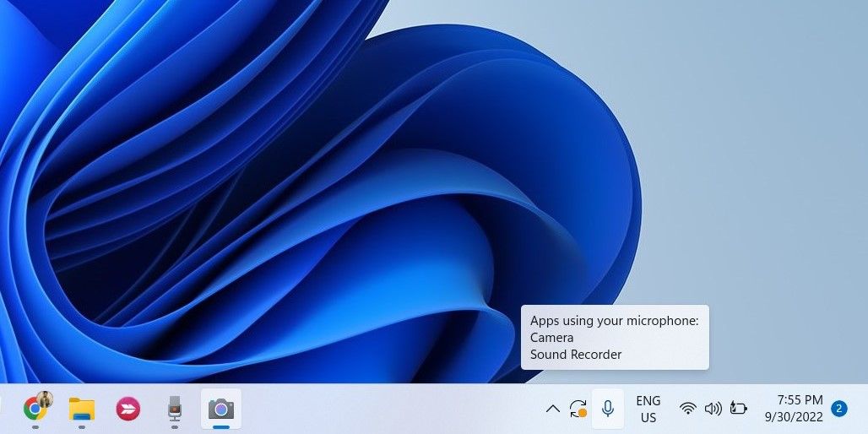Open the sync update tray icon
This screenshot has width=868, height=434.
[578, 409]
